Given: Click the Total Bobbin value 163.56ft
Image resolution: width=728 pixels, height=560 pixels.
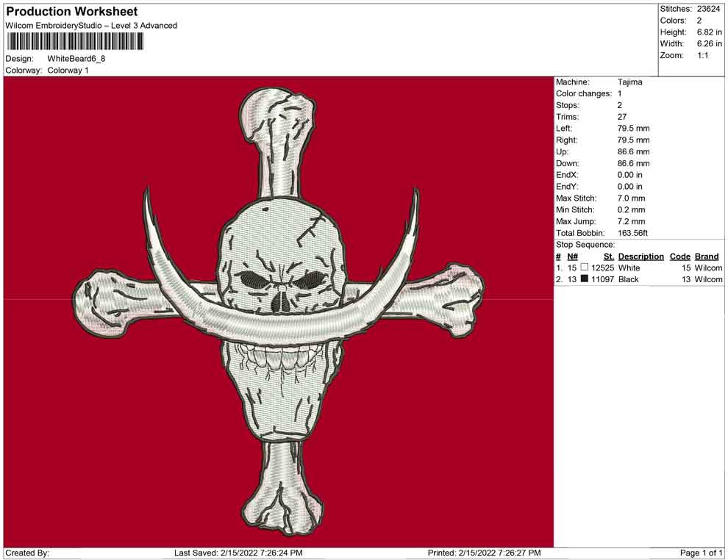Looking at the screenshot, I should tap(632, 233).
